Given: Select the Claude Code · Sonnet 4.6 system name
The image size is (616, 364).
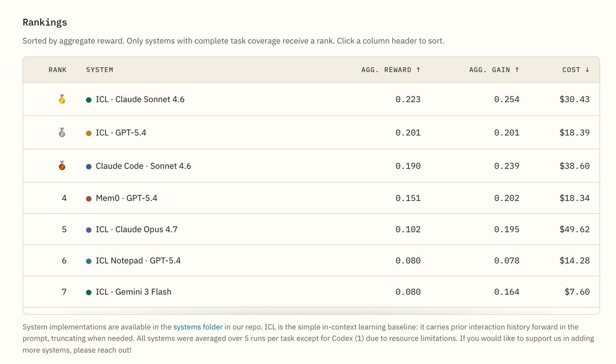Looking at the screenshot, I should click(143, 166).
